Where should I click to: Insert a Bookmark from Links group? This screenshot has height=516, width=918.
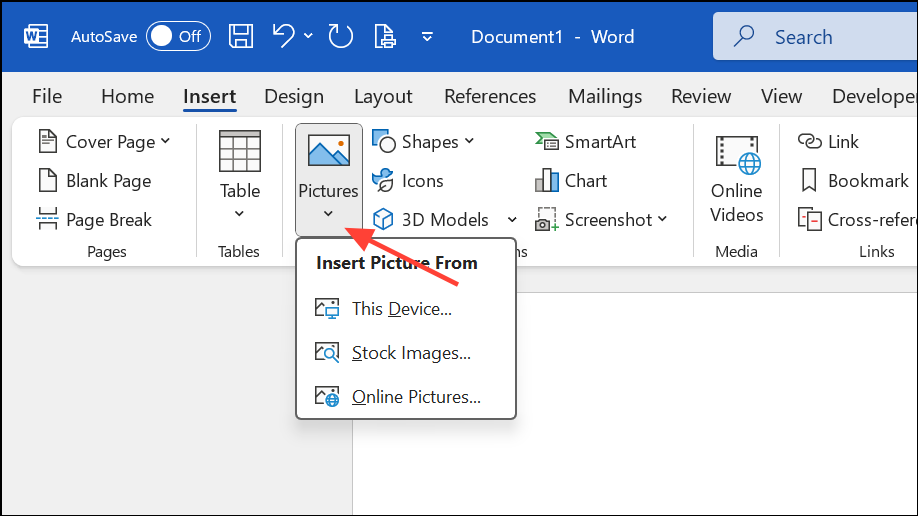click(855, 181)
